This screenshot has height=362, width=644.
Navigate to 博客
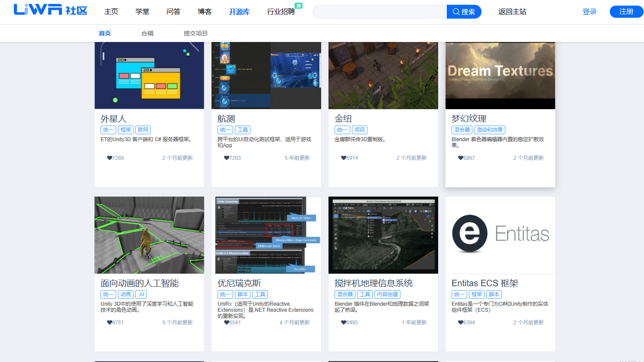click(x=205, y=12)
